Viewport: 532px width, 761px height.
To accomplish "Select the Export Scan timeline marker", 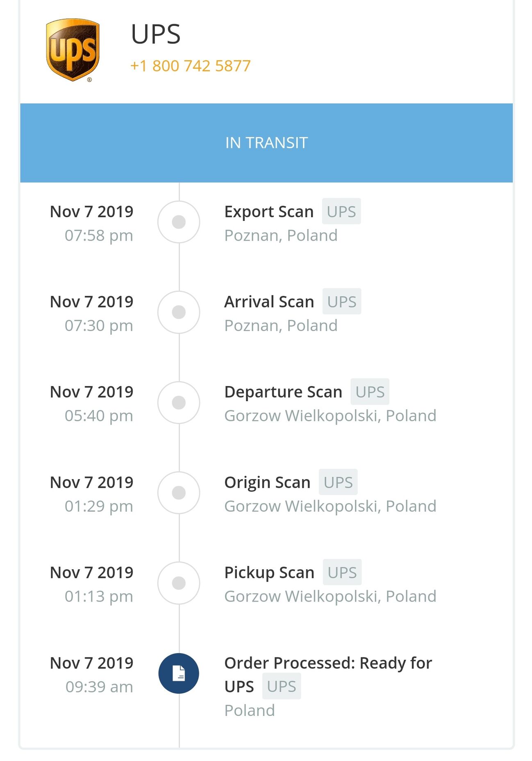I will coord(179,222).
